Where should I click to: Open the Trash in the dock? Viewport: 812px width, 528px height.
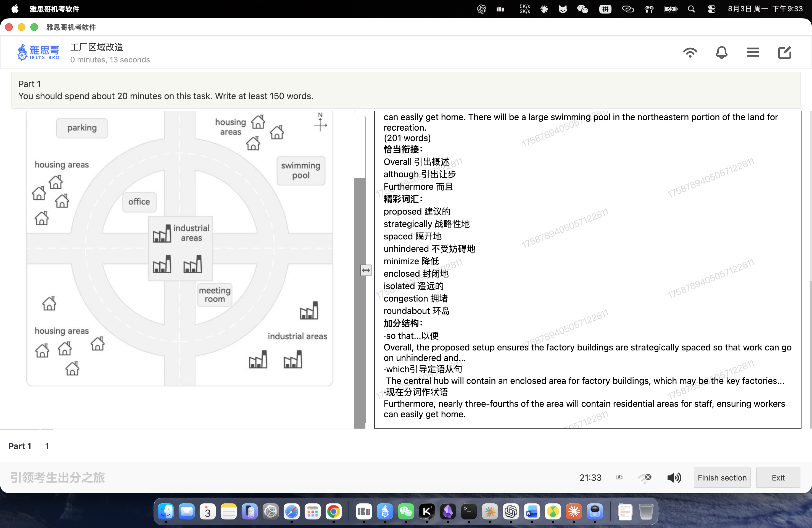[x=646, y=511]
